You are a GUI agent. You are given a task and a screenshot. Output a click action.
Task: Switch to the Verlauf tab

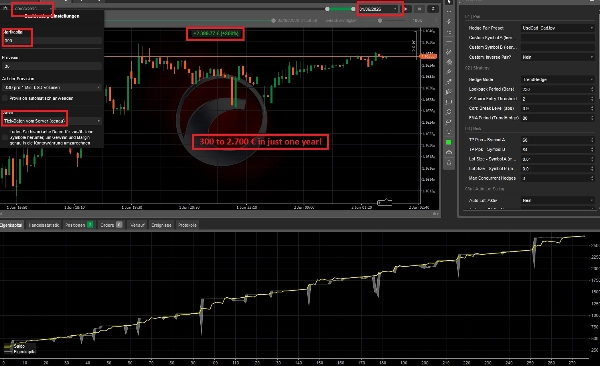pos(137,225)
